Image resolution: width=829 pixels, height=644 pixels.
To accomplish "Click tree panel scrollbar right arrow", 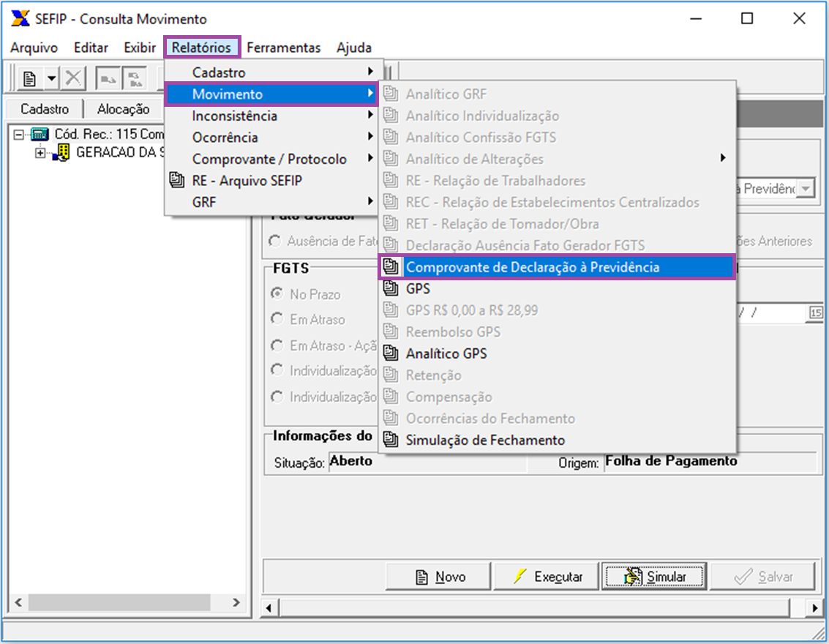I will click(236, 602).
